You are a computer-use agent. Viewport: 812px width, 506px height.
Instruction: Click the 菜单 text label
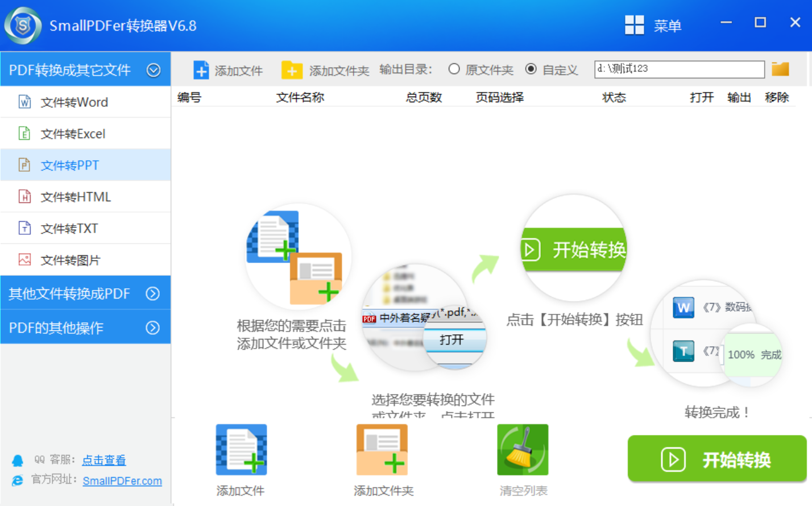(x=668, y=26)
